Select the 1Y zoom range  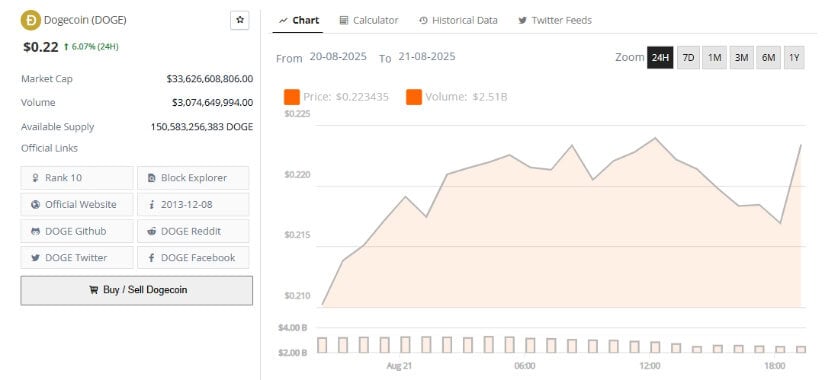[794, 57]
